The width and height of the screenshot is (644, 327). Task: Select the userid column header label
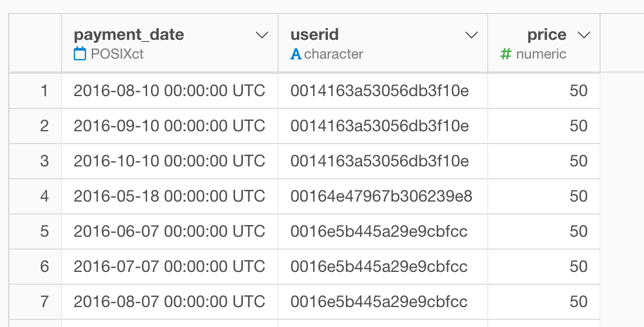point(314,35)
